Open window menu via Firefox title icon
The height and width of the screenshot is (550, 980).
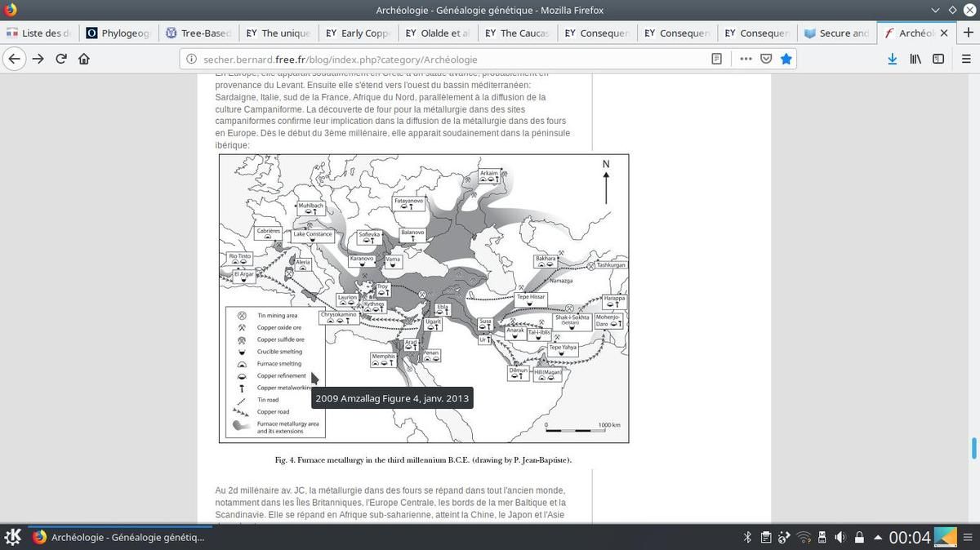click(x=10, y=10)
